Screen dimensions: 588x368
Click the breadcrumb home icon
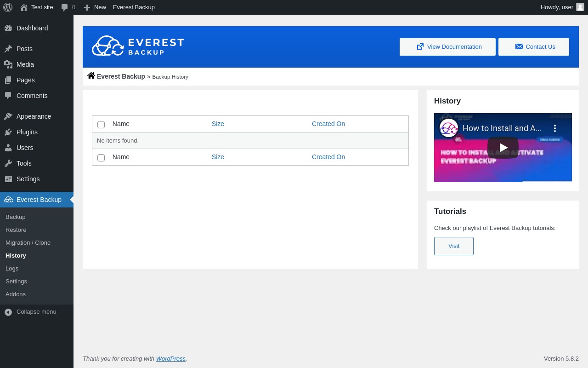(x=91, y=76)
